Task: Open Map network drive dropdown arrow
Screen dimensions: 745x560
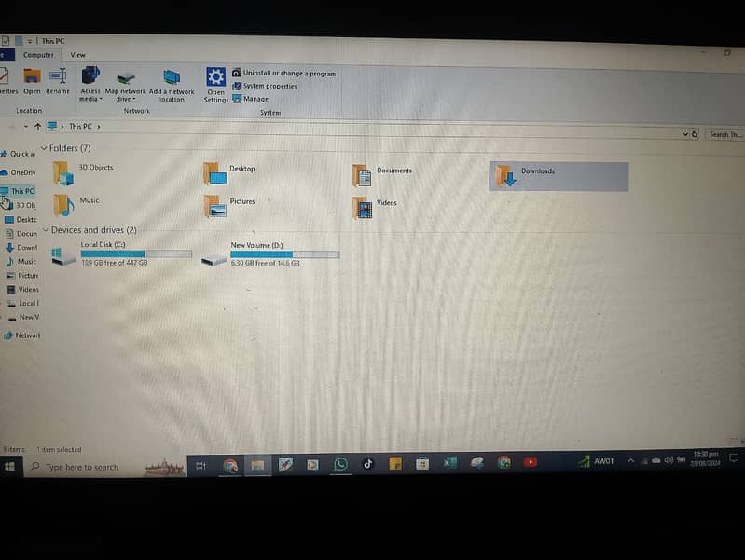Action: pos(134,100)
